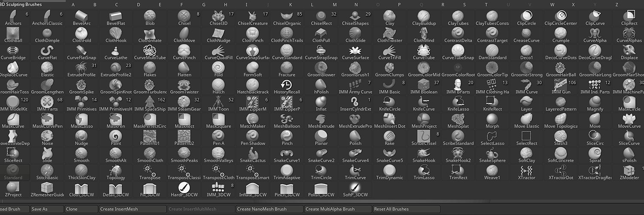The image size is (644, 215).
Task: Select the TrimDynamic brush
Action: pos(390,173)
